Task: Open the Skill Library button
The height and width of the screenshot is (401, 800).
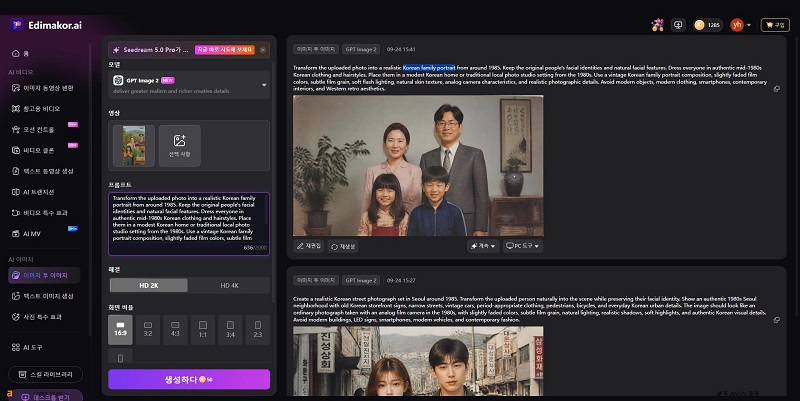Action: point(45,374)
